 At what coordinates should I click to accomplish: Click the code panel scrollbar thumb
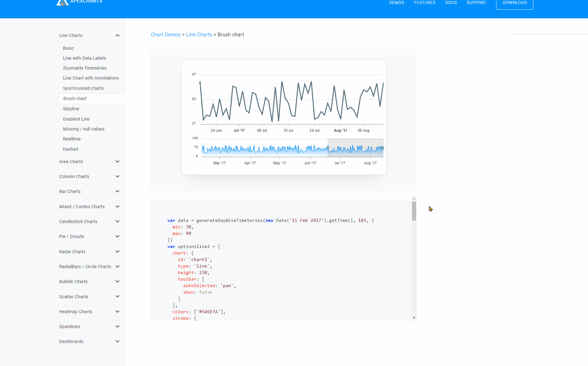[414, 211]
